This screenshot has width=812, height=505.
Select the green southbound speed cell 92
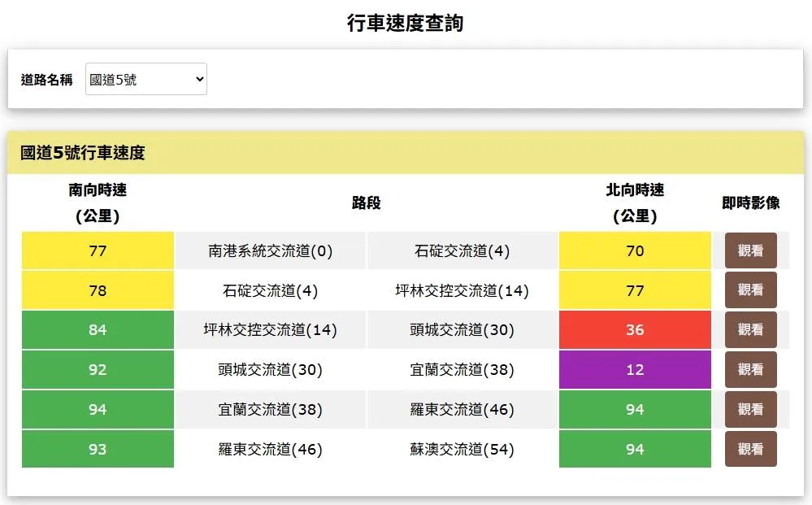coord(98,369)
